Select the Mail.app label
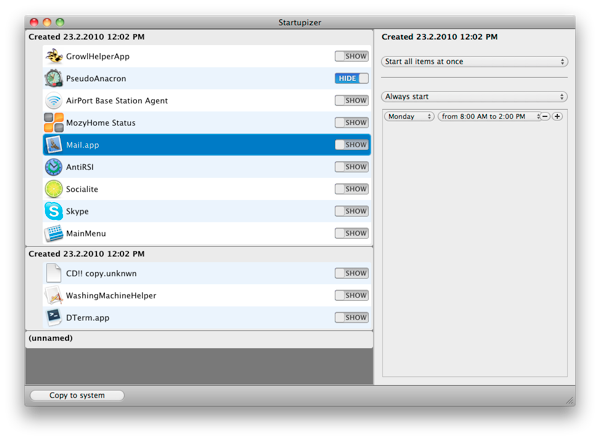 coord(82,145)
